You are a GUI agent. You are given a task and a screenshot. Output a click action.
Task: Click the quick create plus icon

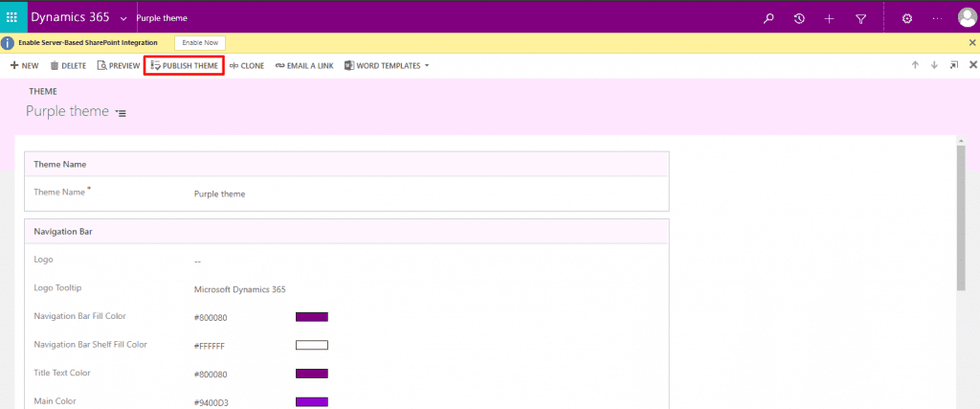[x=829, y=18]
